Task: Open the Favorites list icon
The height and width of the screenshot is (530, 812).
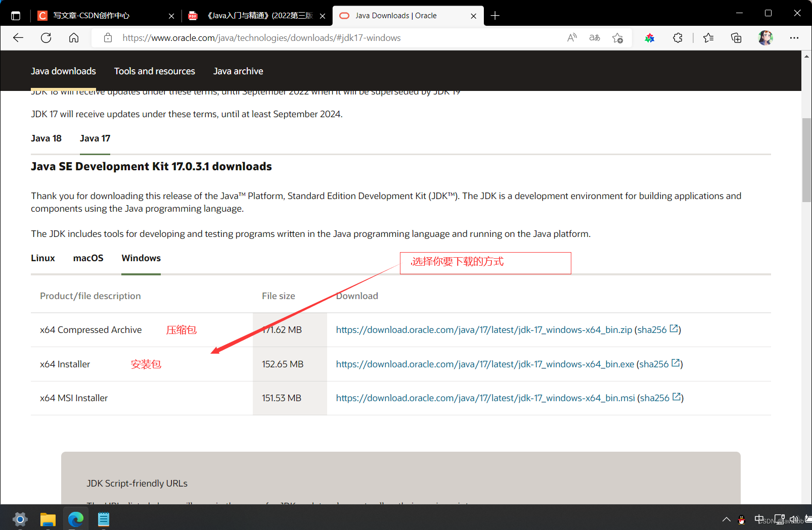Action: [x=708, y=38]
